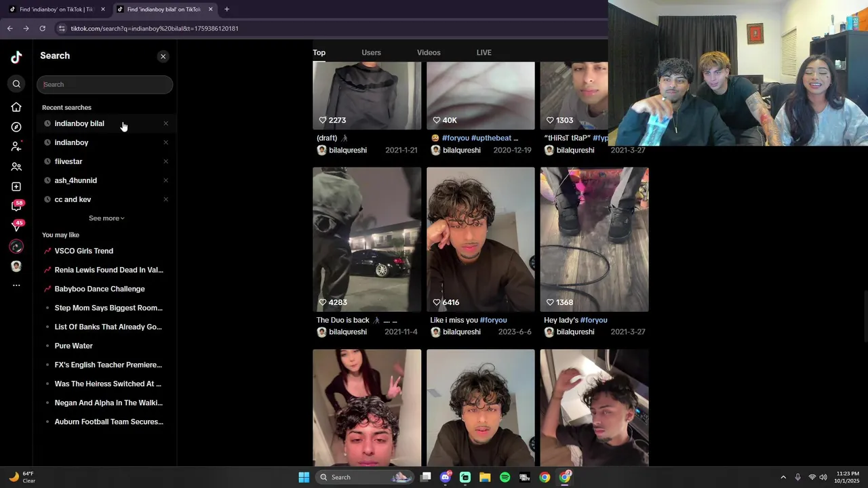Open a new browser tab
Image resolution: width=868 pixels, height=488 pixels.
[226, 9]
